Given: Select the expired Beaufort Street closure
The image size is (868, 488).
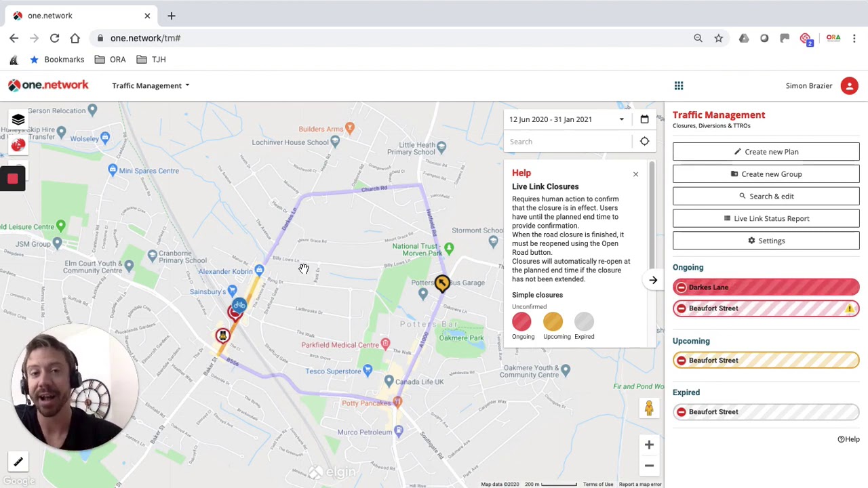Looking at the screenshot, I should [x=766, y=412].
